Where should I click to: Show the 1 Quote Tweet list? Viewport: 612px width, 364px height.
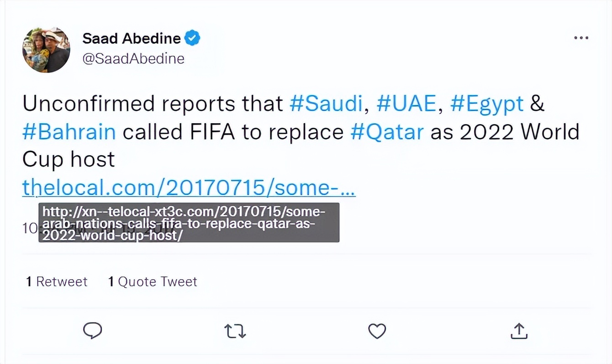[153, 281]
